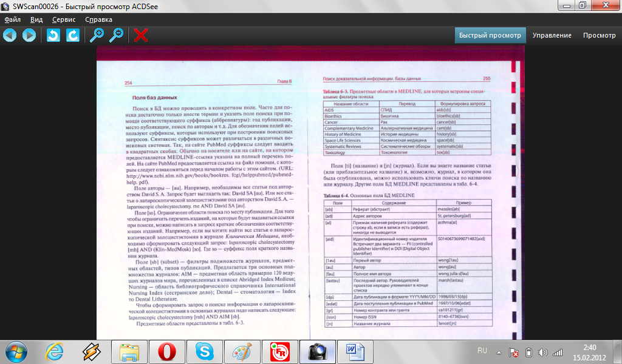
Task: Open Paint from the taskbar
Action: 242,352
